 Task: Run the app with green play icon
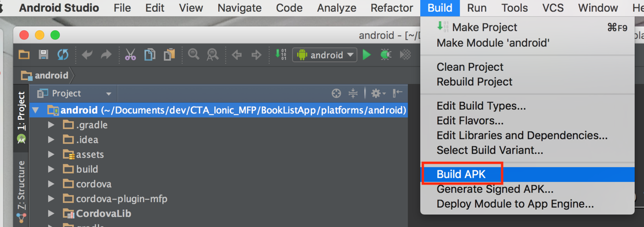click(x=367, y=54)
